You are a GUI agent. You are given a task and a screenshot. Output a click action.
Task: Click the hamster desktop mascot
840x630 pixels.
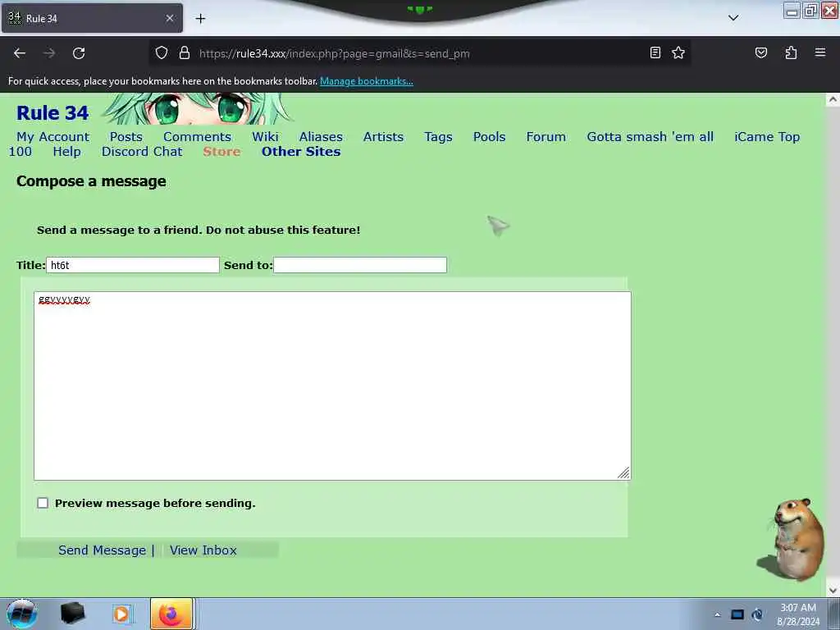coord(792,540)
